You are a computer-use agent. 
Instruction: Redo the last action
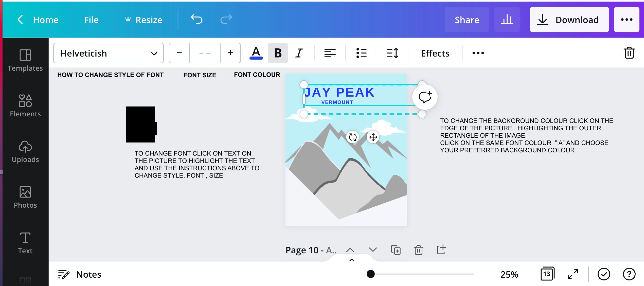click(x=225, y=19)
